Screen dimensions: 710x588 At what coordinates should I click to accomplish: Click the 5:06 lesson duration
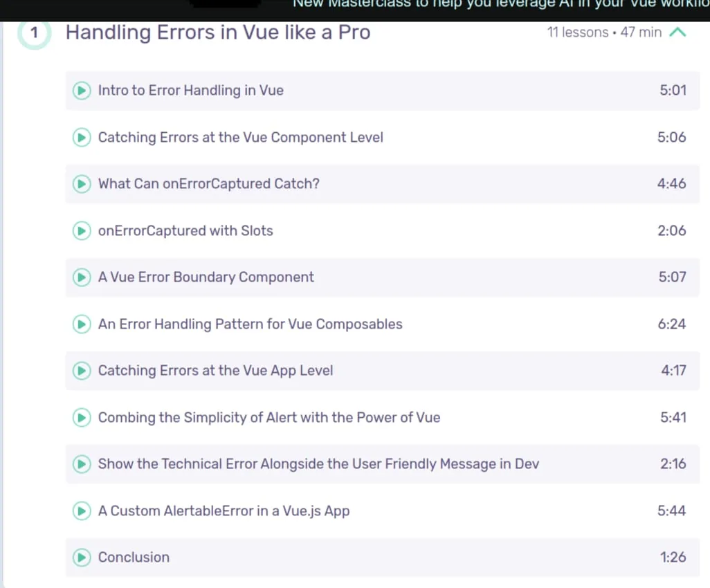(x=671, y=137)
